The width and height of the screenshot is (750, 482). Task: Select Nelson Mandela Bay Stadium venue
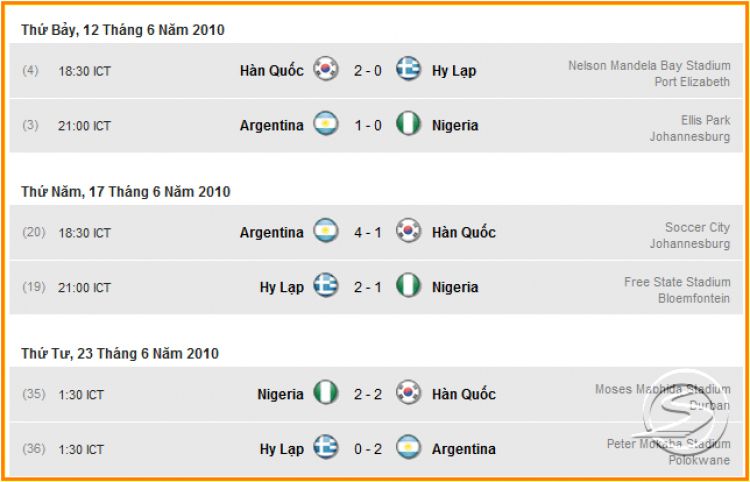pos(649,74)
